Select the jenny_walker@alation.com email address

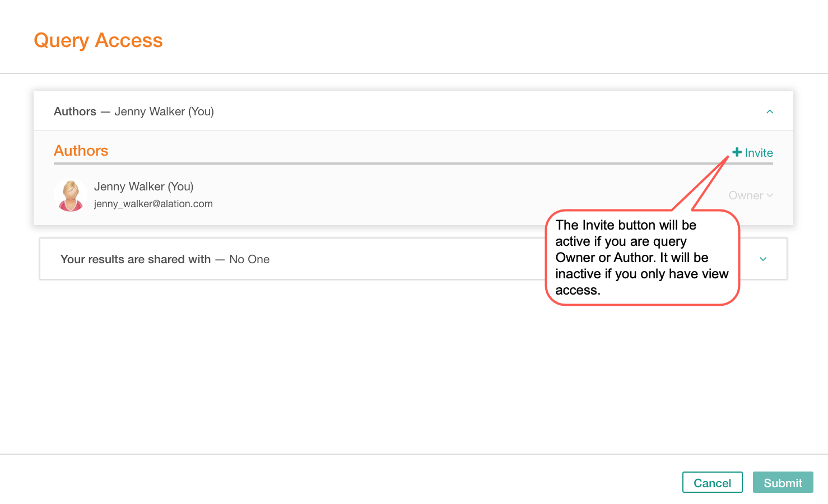[153, 204]
